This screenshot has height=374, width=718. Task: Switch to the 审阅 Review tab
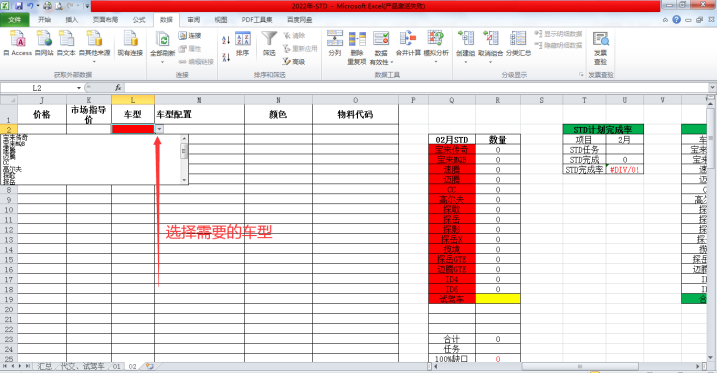pyautogui.click(x=194, y=20)
